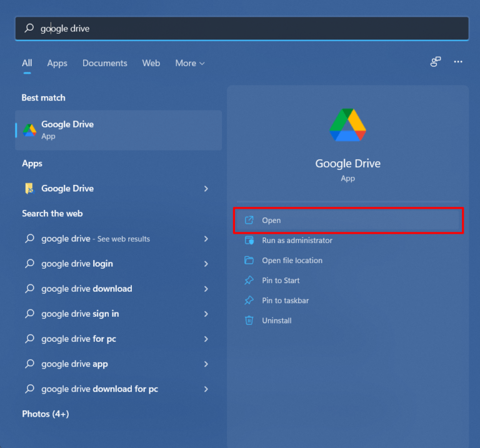Viewport: 480px width, 448px height.
Task: Click the search field containing 'google drive'
Action: (x=242, y=29)
